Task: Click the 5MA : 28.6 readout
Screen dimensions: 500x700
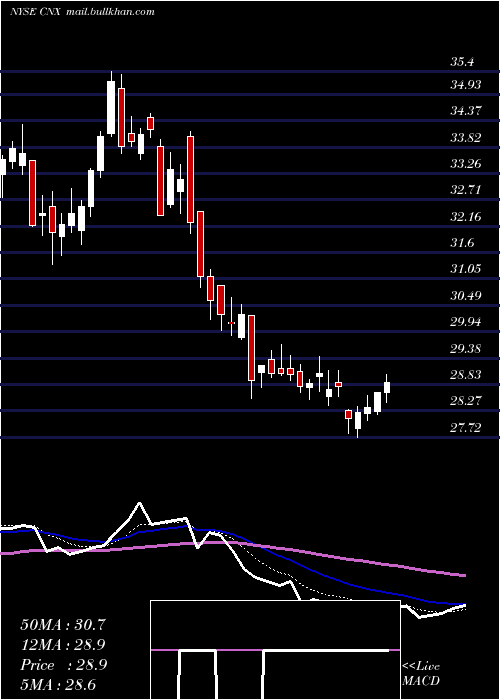Action: (x=58, y=685)
